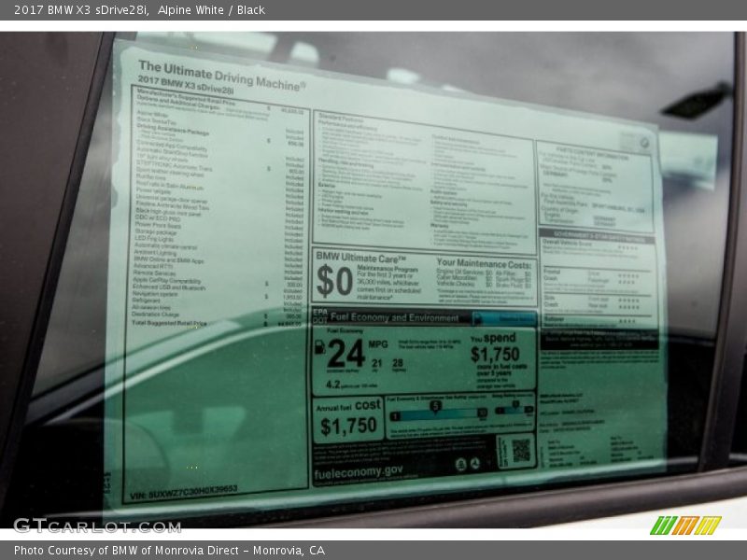The image size is (747, 560).
Task: Click the Annual fuel cost $1,750 box
Action: coord(348,418)
